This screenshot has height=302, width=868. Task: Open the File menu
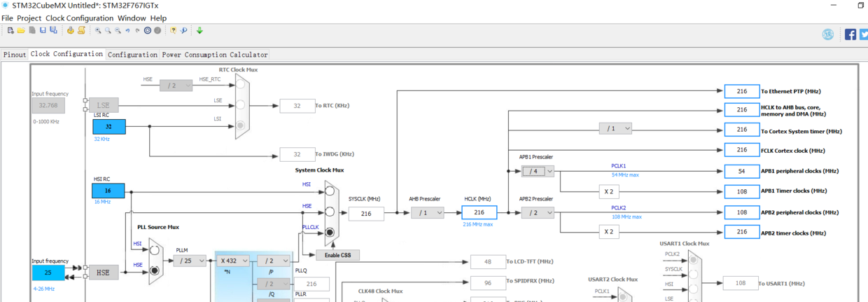click(7, 18)
